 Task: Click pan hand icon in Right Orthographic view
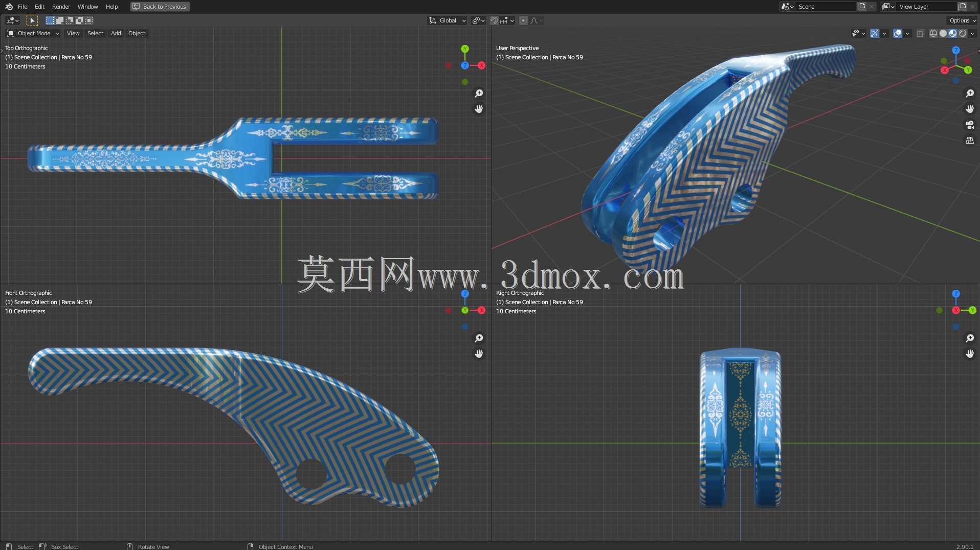coord(970,354)
